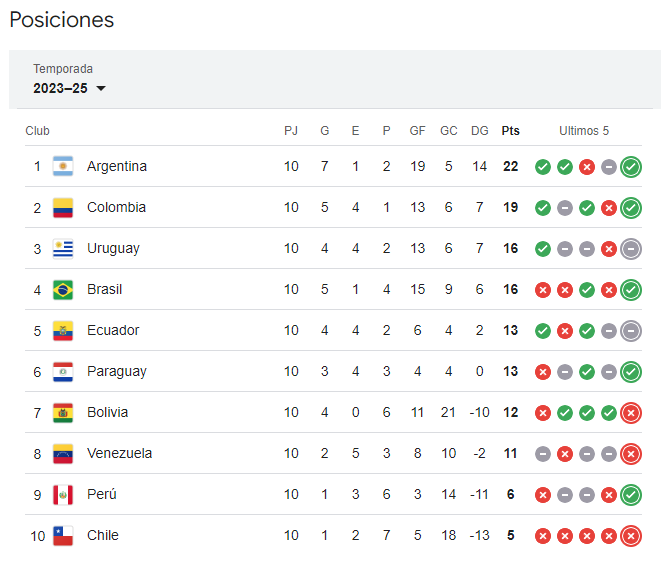
Task: Click Bolivia's latest match loss icon
Action: 630,412
